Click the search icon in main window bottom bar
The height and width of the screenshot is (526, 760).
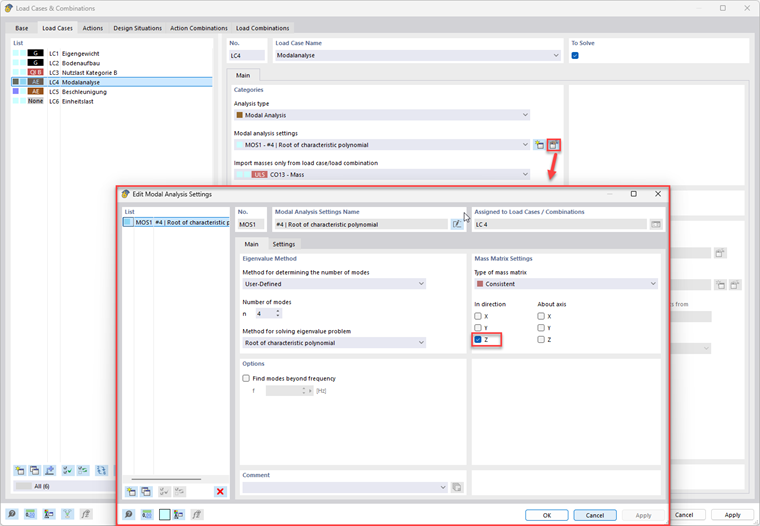[x=12, y=514]
